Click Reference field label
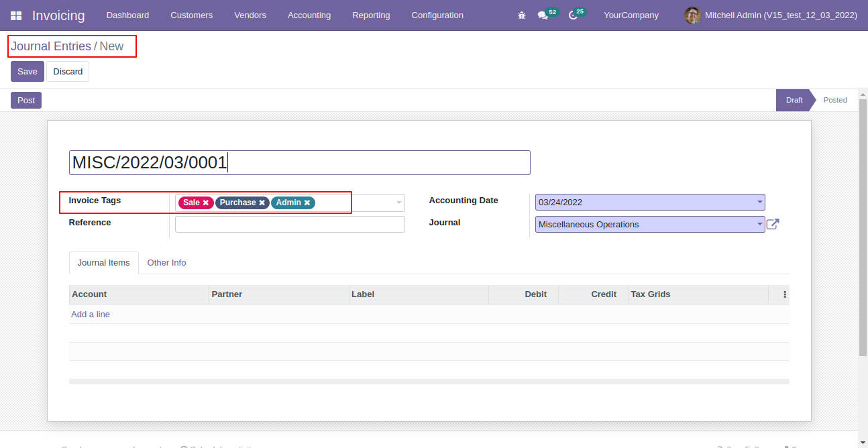This screenshot has width=868, height=448. click(x=90, y=223)
